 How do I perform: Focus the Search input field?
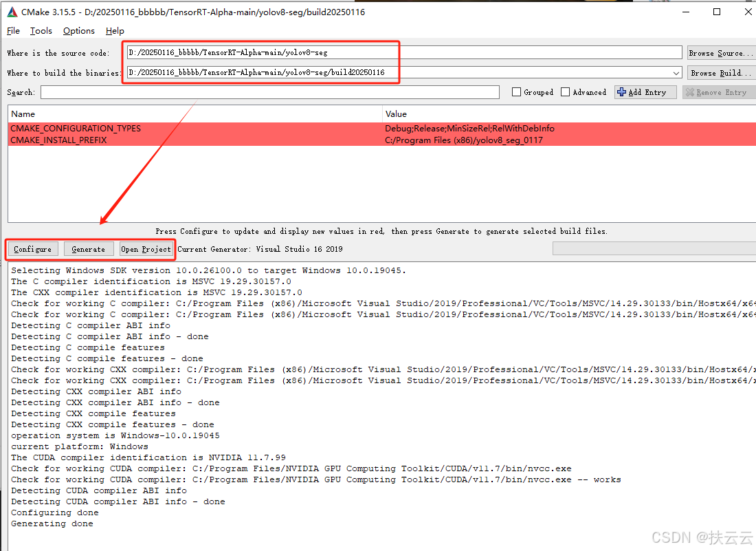(270, 92)
